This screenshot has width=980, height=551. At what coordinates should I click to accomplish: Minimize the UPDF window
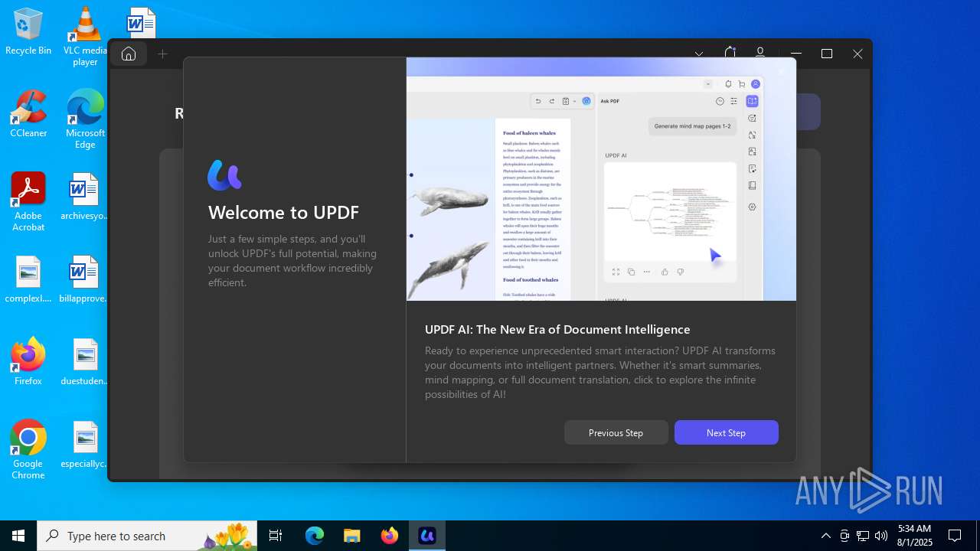[796, 54]
